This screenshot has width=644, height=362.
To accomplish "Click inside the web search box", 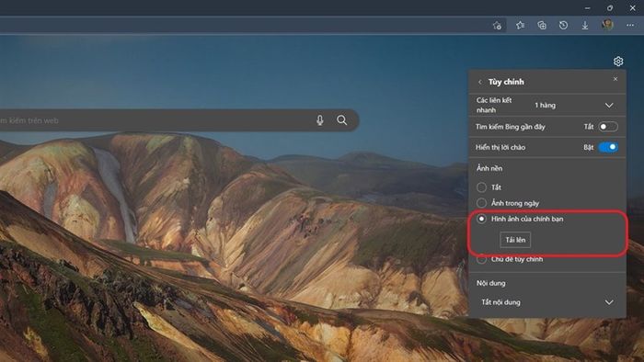I will click(156, 120).
